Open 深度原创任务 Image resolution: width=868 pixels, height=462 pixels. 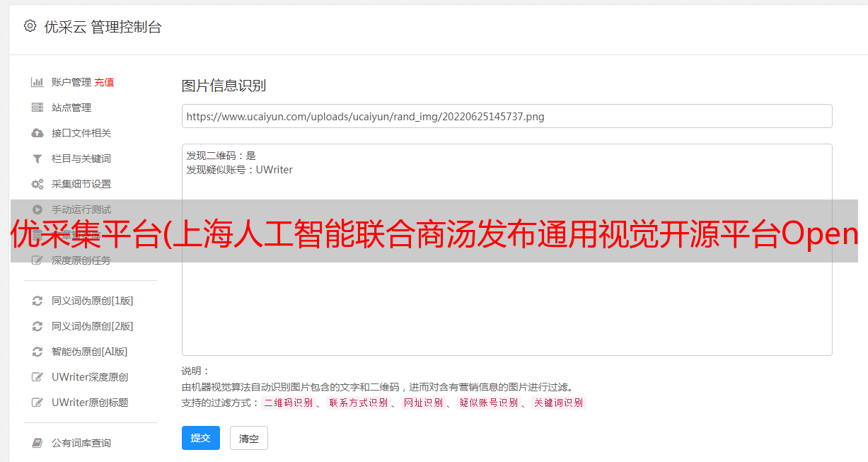pyautogui.click(x=81, y=260)
